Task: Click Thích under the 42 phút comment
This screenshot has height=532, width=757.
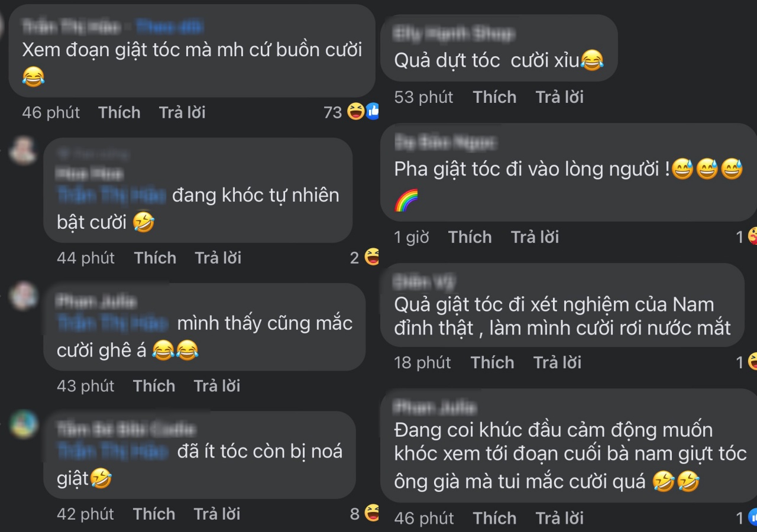Action: pyautogui.click(x=154, y=514)
